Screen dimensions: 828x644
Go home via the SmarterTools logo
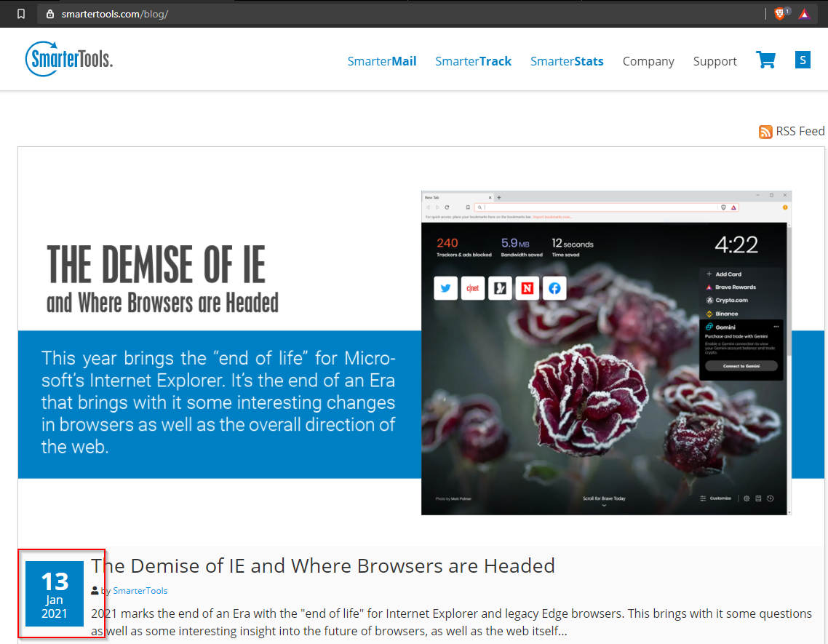[69, 59]
